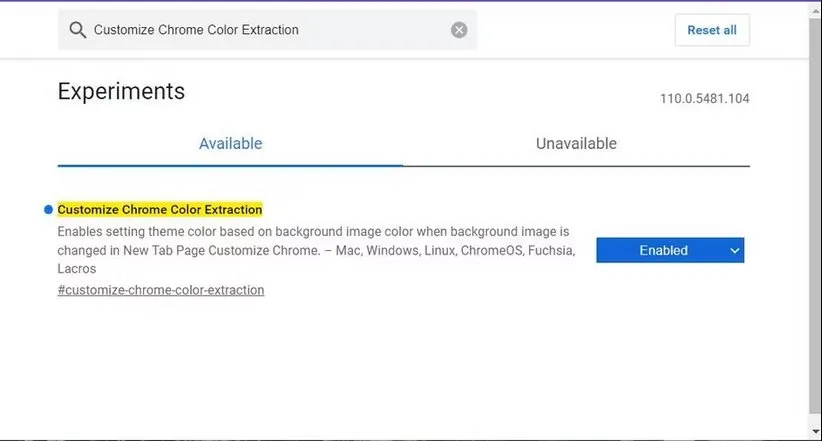Click the word 'Lacros' in the description
Viewport: 822px width, 441px height.
77,269
